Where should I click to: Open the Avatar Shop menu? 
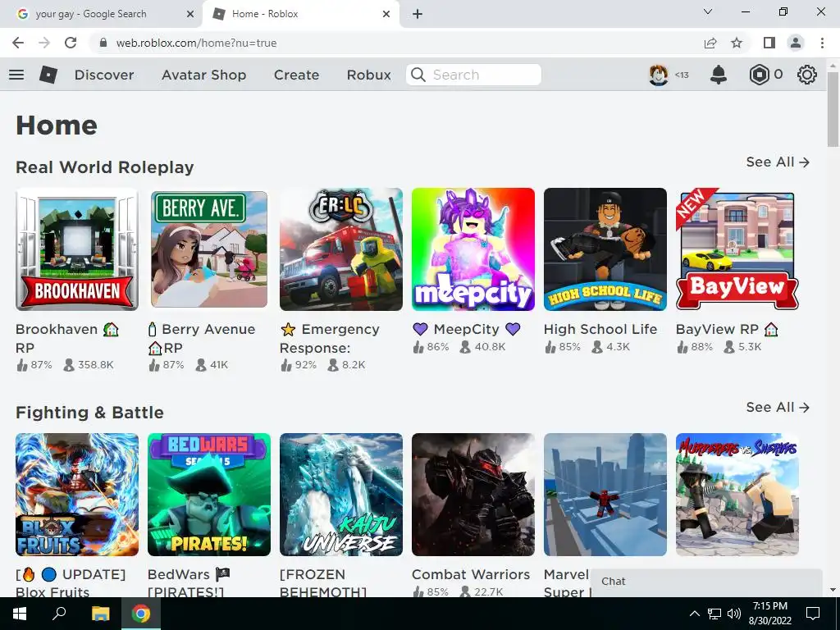coord(204,75)
